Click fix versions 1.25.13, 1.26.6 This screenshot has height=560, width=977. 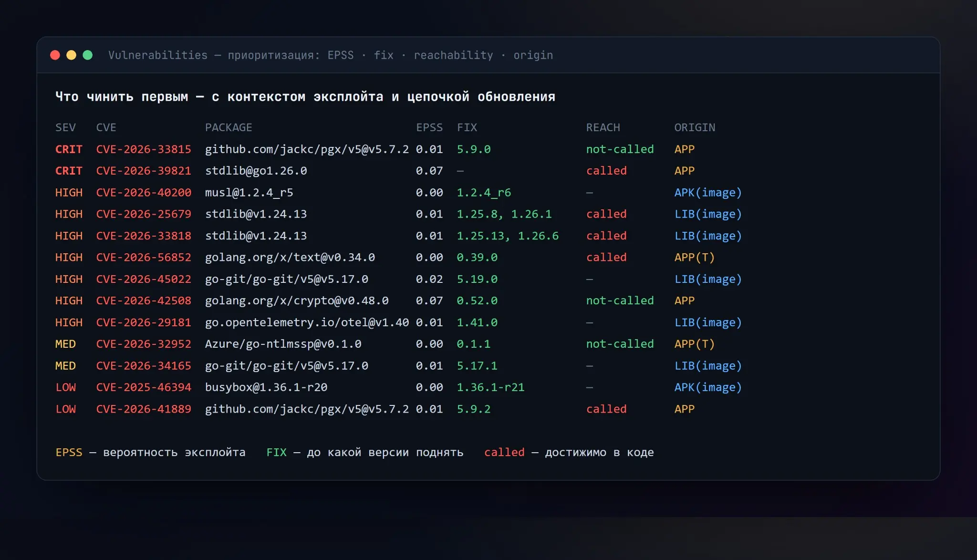pyautogui.click(x=508, y=236)
